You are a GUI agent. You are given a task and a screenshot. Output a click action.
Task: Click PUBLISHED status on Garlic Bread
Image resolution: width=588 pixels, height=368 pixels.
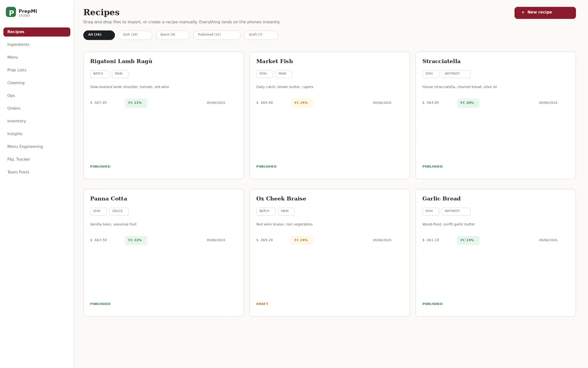pyautogui.click(x=432, y=304)
